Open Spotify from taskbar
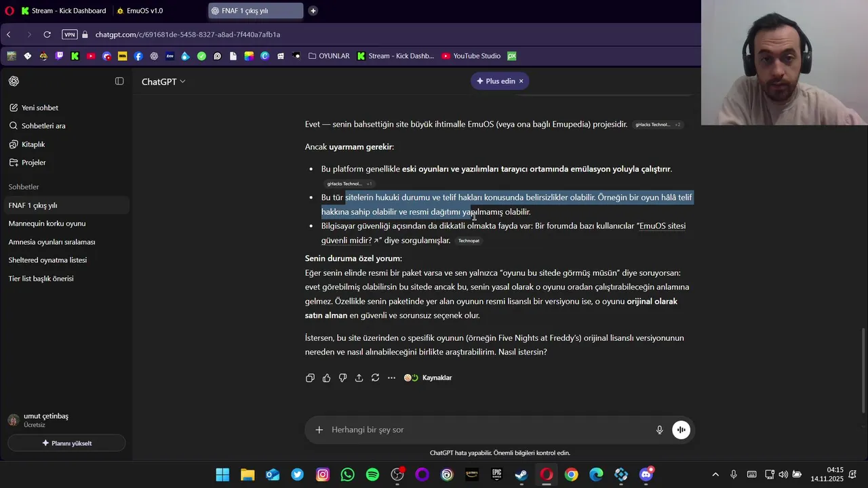This screenshot has width=868, height=488. pos(372,474)
